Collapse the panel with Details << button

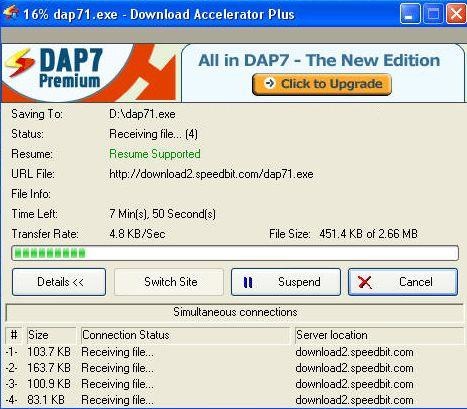point(59,282)
